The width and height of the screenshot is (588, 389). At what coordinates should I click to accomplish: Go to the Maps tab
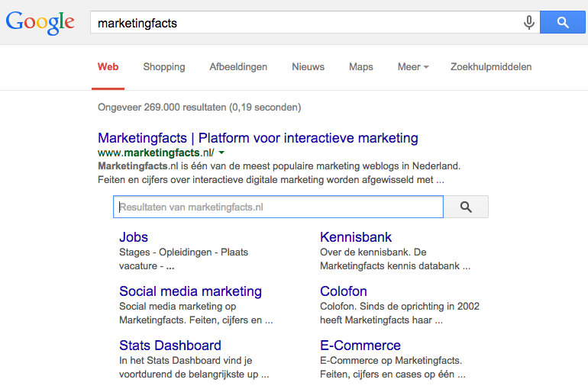[361, 67]
